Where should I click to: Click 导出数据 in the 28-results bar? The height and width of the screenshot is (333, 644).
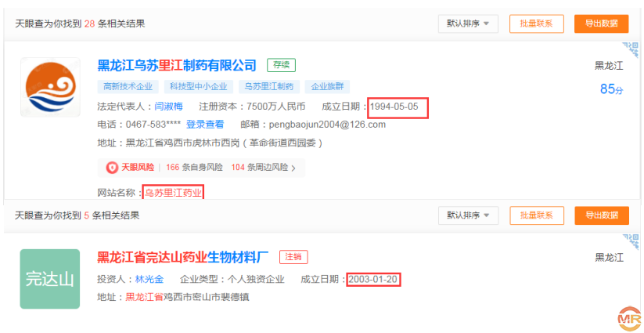click(601, 24)
